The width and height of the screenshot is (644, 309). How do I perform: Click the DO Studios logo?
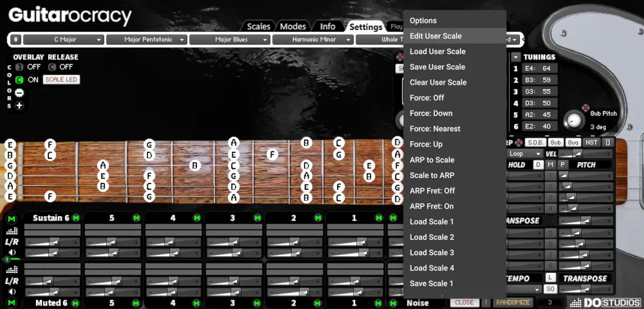coord(605,303)
